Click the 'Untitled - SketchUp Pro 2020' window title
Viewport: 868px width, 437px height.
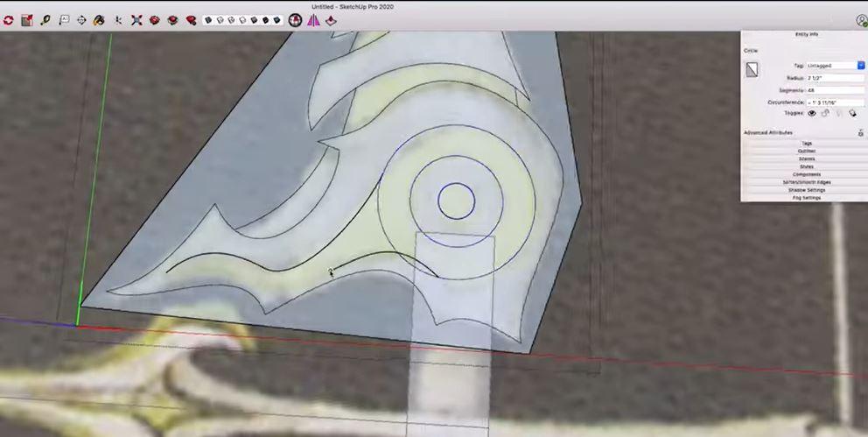point(352,7)
